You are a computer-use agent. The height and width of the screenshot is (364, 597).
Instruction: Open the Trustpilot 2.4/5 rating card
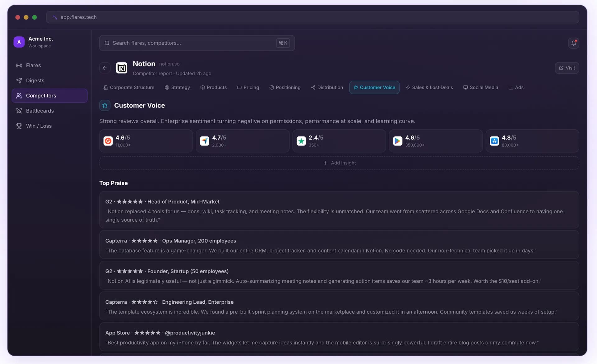339,141
